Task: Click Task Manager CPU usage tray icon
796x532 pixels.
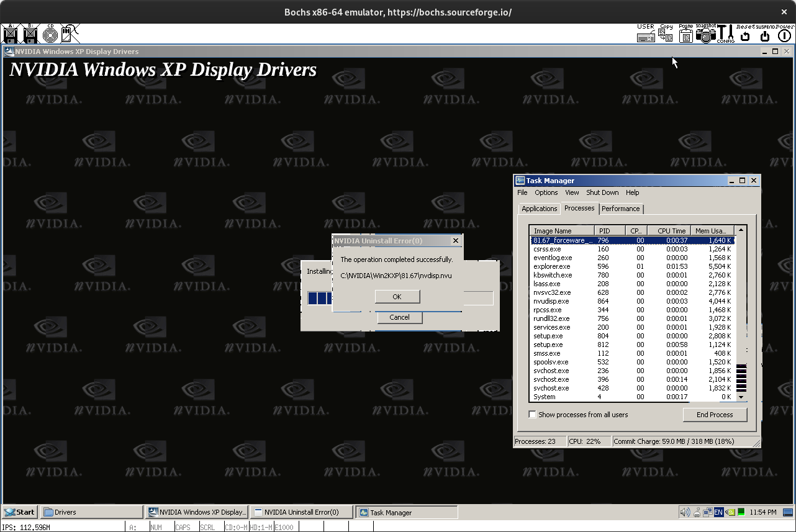Action: (741, 512)
